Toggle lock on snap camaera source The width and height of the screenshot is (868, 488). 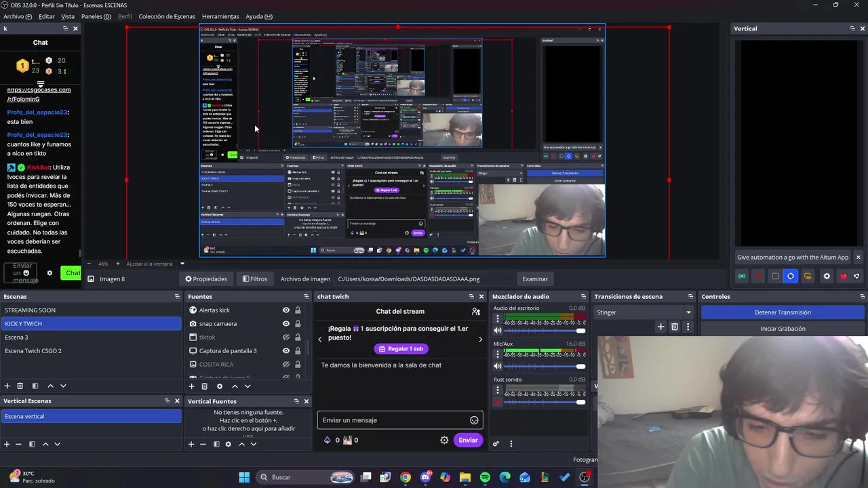point(297,323)
